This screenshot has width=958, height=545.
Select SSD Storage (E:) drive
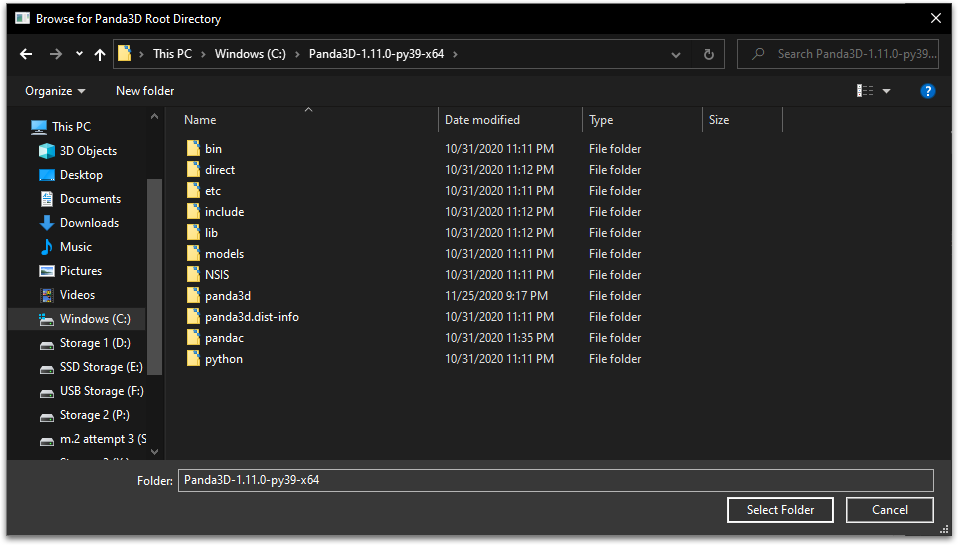coord(101,367)
